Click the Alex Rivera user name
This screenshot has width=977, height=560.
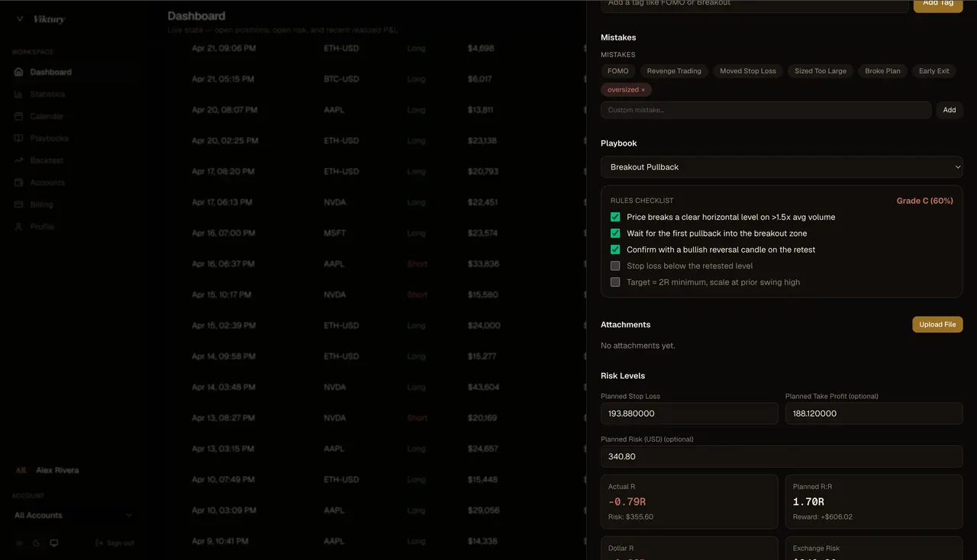57,471
